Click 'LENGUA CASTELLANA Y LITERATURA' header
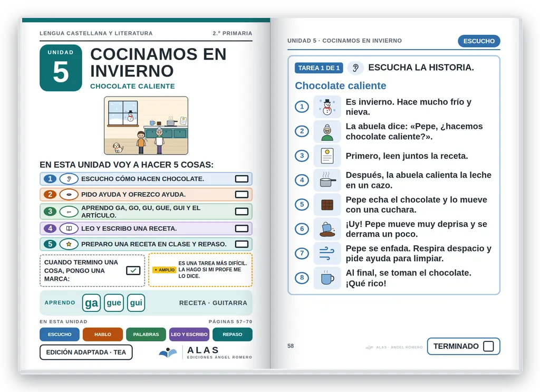The height and width of the screenshot is (392, 540). point(96,33)
